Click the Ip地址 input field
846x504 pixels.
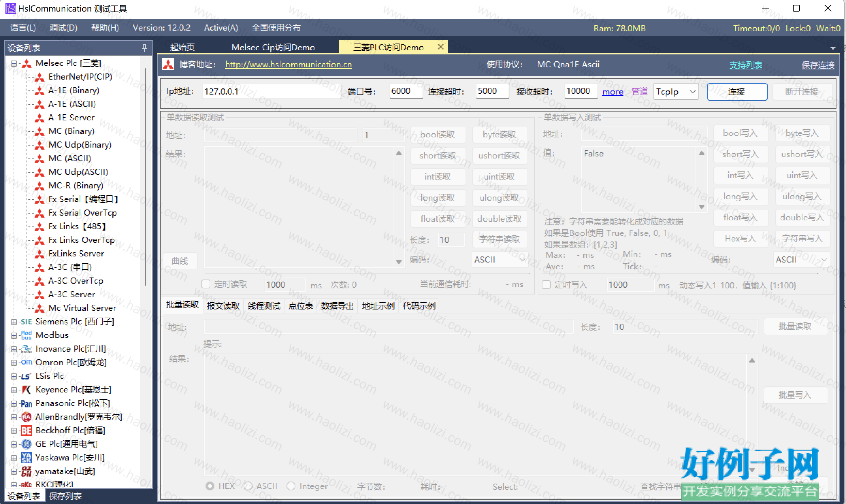point(272,91)
